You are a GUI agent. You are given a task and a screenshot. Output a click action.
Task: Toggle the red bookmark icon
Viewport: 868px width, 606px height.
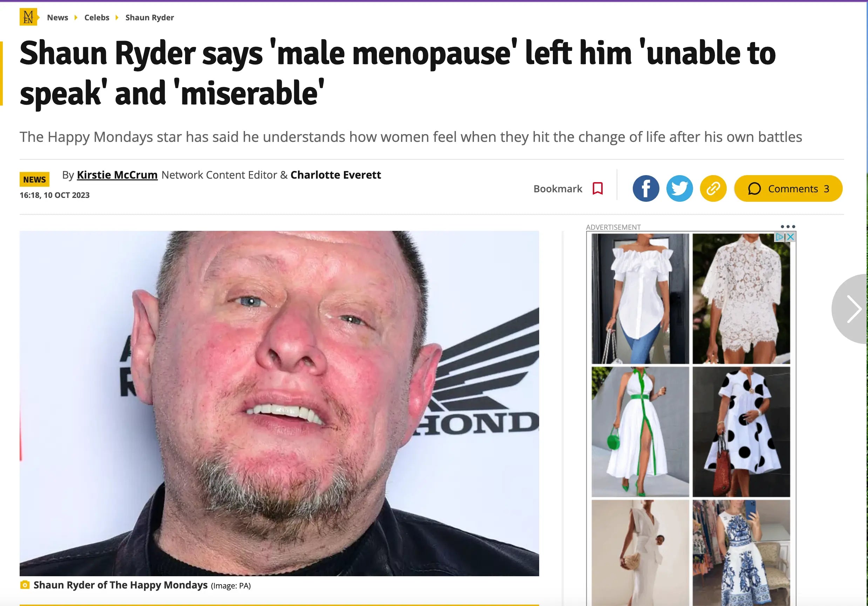point(597,188)
